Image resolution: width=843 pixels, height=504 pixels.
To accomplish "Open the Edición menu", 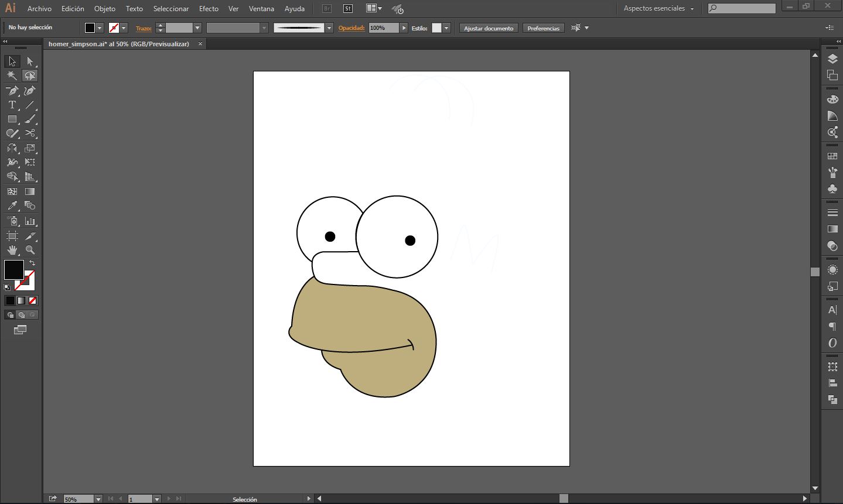I will point(73,9).
